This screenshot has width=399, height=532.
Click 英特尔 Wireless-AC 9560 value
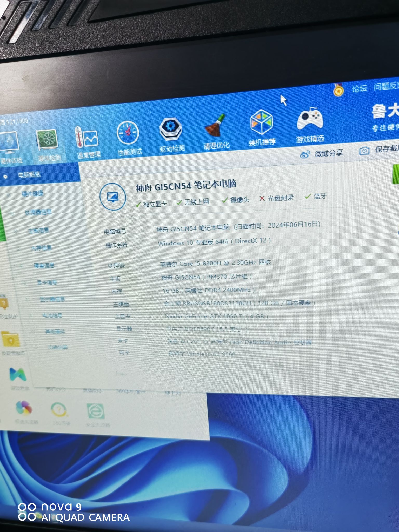point(202,354)
